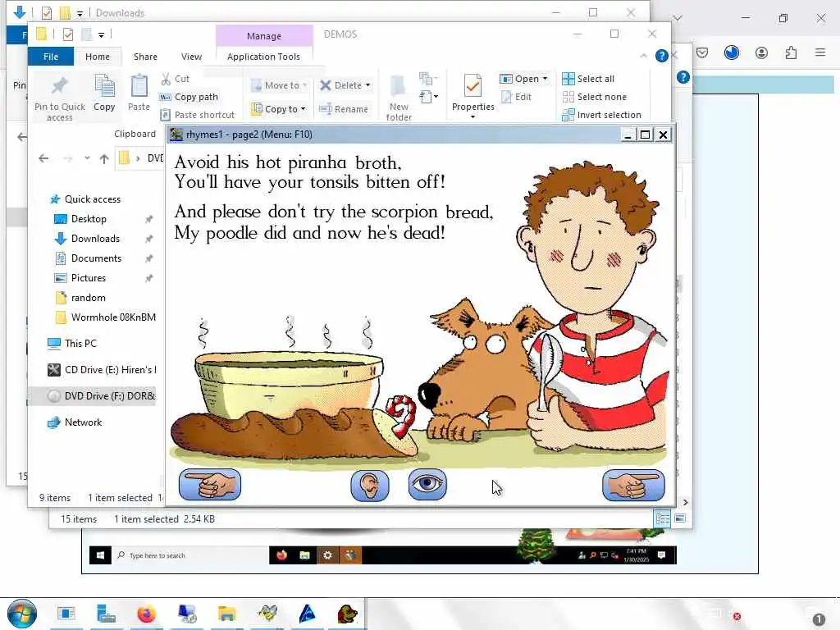This screenshot has width=840, height=630.
Task: Navigate back in DEMOS explorer
Action: [43, 158]
